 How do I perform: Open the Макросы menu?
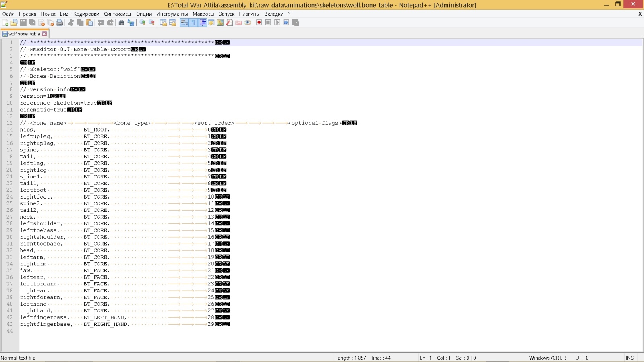click(203, 14)
